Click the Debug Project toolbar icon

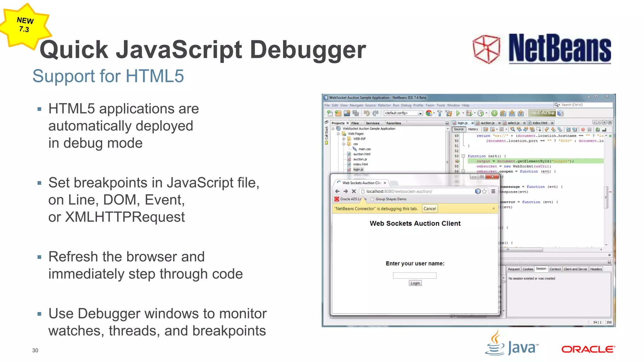point(469,113)
